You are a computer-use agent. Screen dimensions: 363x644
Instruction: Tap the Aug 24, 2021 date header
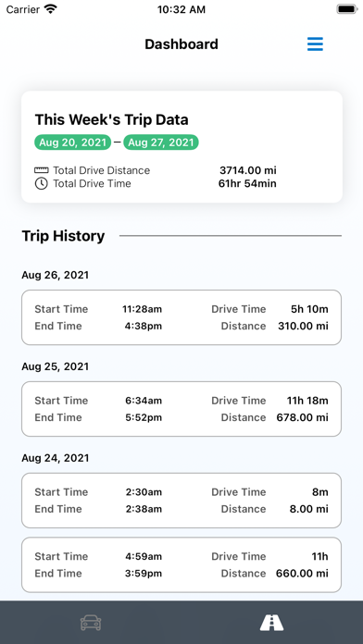pos(55,458)
